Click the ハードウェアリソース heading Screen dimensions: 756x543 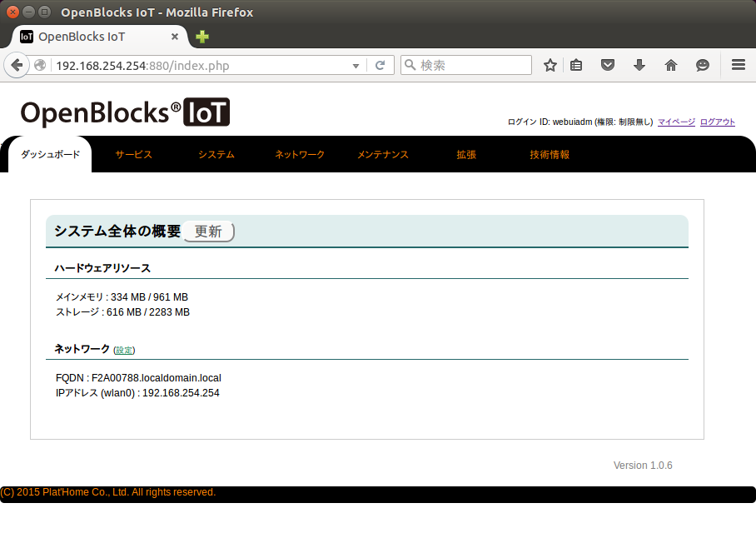(x=102, y=268)
